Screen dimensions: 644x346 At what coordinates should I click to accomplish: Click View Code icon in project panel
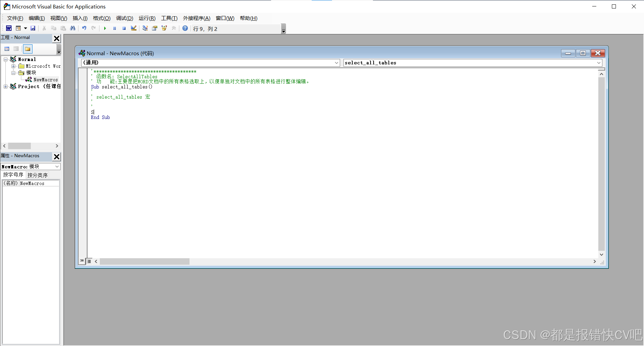coord(7,49)
